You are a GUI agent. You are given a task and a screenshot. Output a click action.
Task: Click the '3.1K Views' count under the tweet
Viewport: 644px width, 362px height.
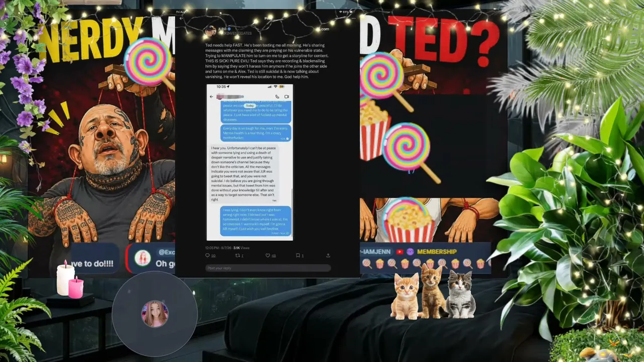pyautogui.click(x=242, y=248)
